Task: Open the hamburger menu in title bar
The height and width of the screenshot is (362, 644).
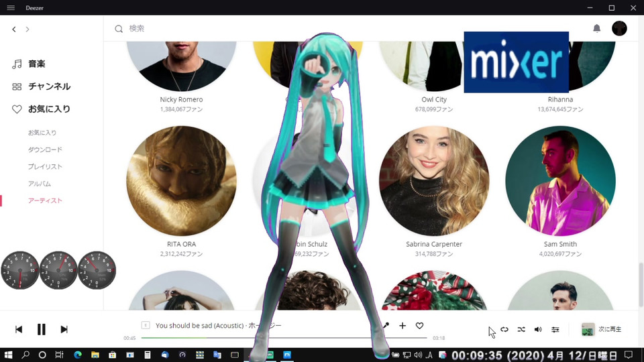Action: pyautogui.click(x=11, y=8)
